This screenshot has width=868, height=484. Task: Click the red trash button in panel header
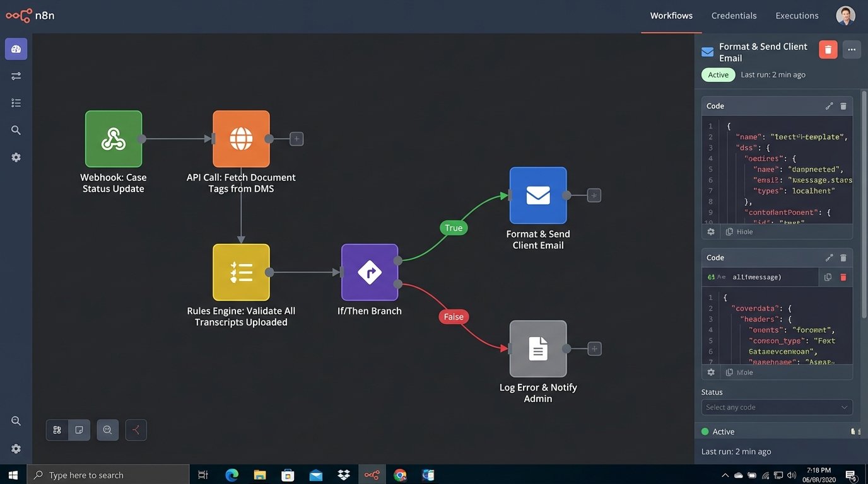click(x=828, y=50)
